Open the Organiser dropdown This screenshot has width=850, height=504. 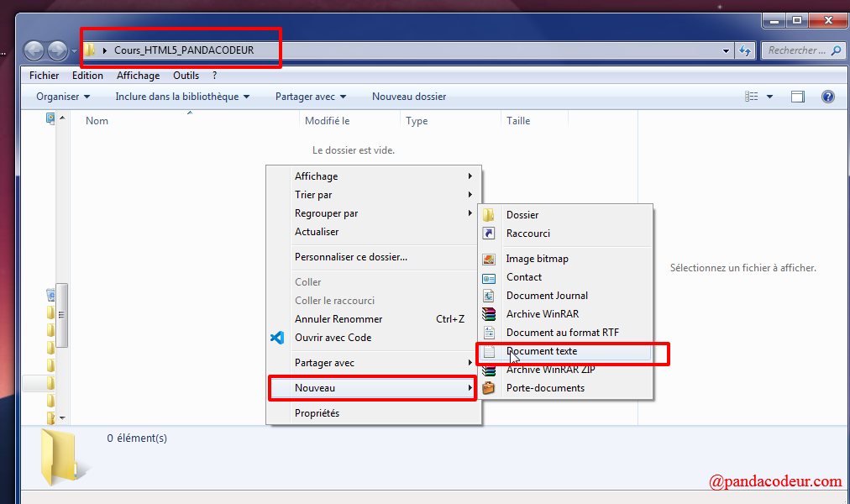tap(63, 97)
